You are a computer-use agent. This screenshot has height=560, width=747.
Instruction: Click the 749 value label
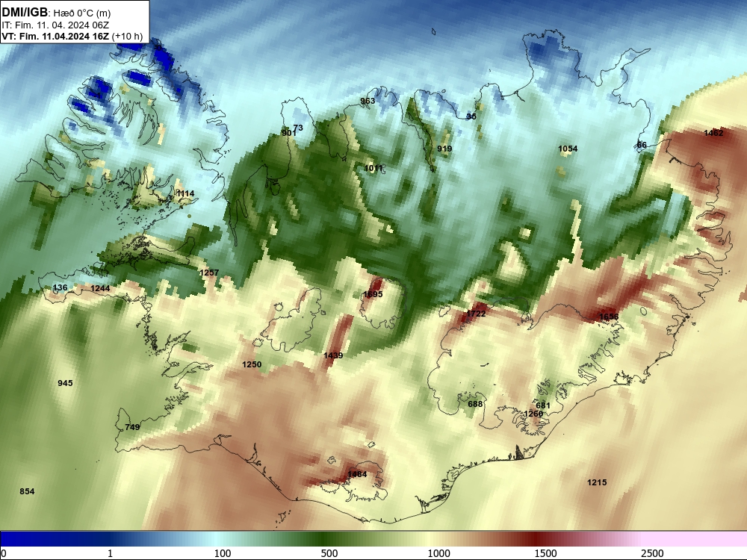132,426
